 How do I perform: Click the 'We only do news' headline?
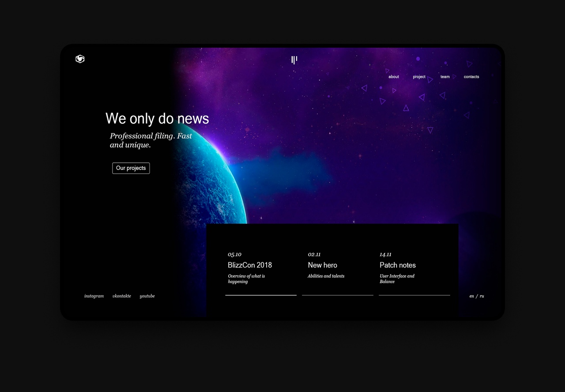tap(157, 119)
